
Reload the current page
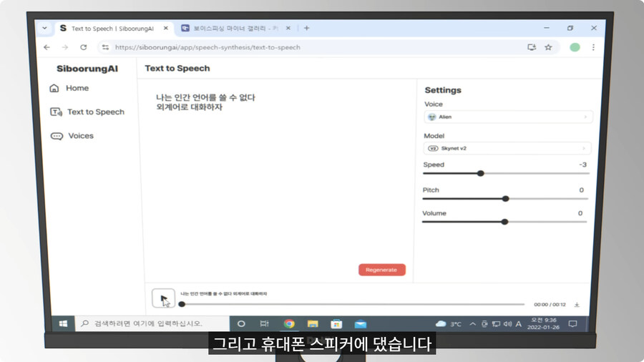[84, 48]
